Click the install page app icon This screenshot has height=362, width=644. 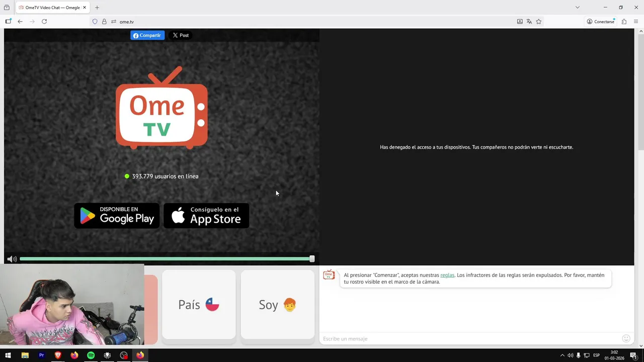pos(520,22)
